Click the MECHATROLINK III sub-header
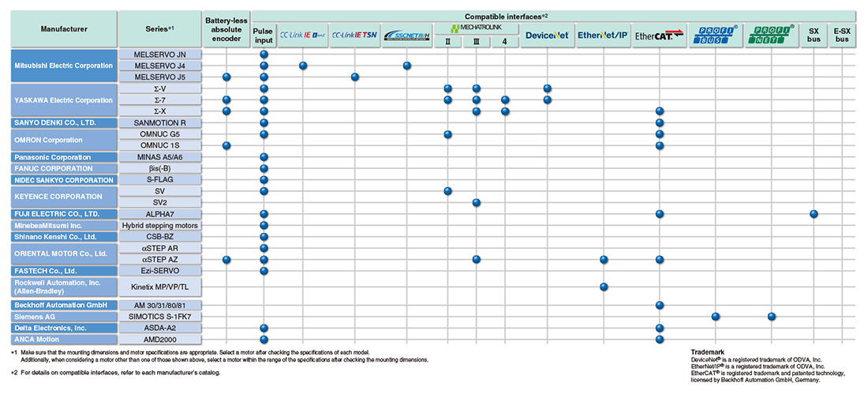Image resolution: width=868 pixels, height=394 pixels. 476,42
